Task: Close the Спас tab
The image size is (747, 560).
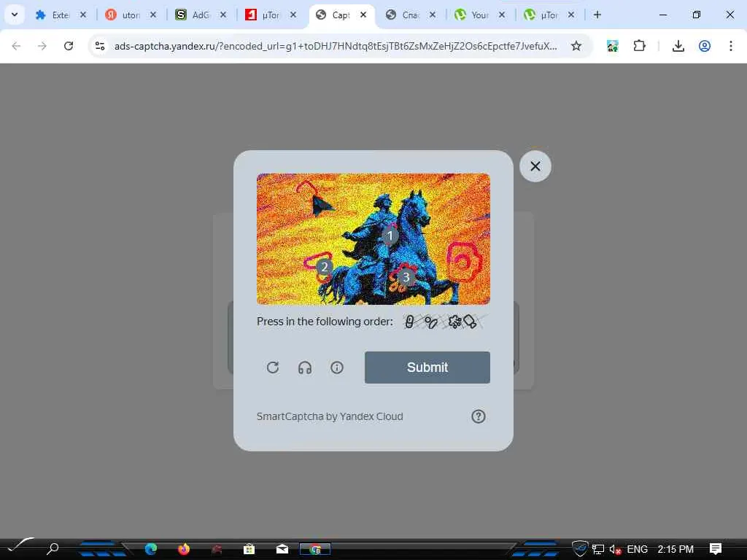Action: [x=432, y=15]
